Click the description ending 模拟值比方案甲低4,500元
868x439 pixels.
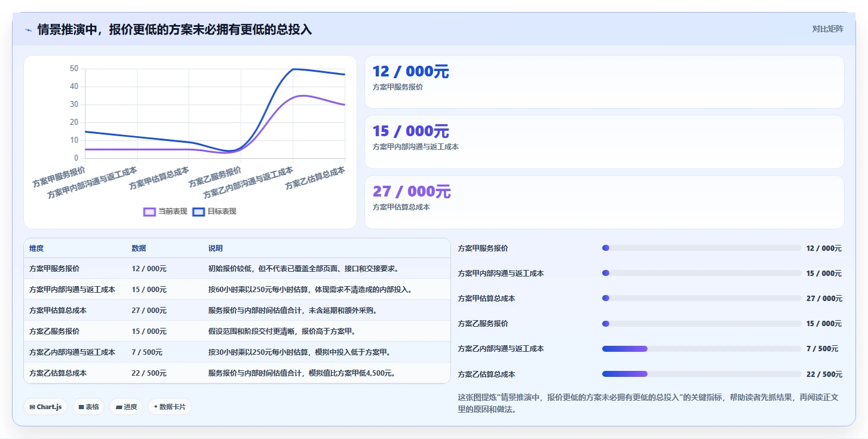302,373
